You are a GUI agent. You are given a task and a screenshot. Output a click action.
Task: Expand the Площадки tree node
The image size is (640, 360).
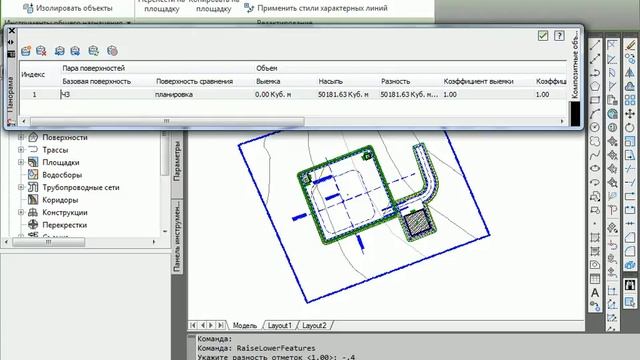click(21, 162)
